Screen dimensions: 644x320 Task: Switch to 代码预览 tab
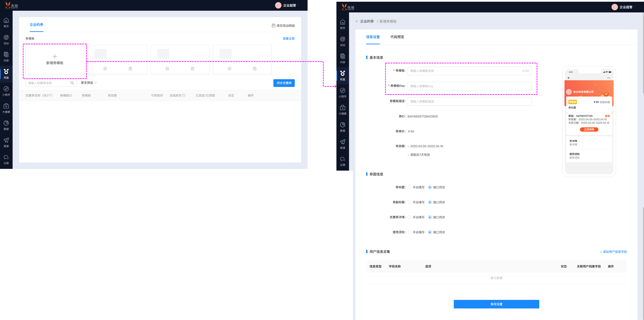pyautogui.click(x=397, y=37)
